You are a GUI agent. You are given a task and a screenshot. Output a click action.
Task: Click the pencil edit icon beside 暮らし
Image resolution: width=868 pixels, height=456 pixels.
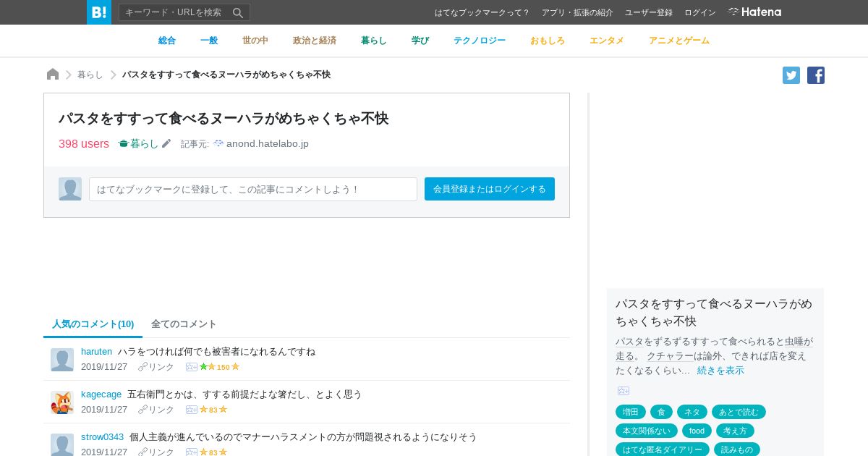(x=166, y=143)
